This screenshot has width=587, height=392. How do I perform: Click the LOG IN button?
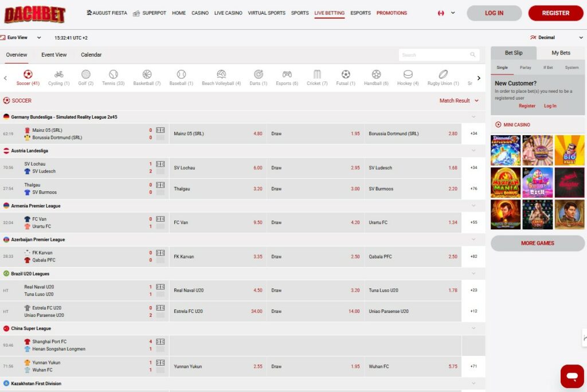tap(494, 13)
